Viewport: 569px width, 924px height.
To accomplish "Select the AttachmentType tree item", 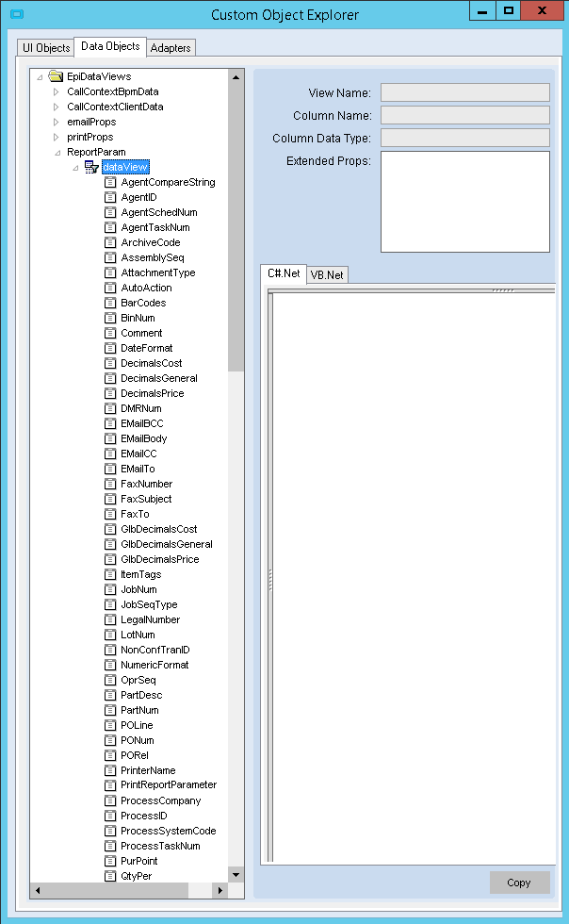I will pyautogui.click(x=158, y=272).
